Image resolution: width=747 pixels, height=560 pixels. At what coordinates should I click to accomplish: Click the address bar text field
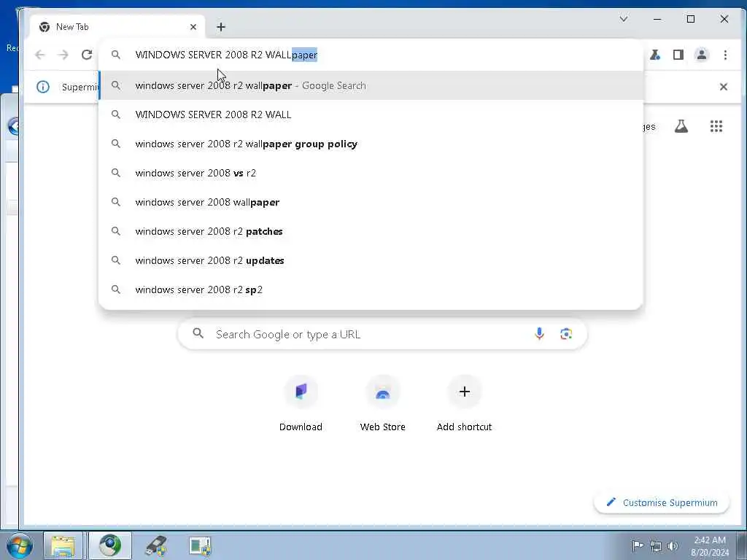coord(371,55)
